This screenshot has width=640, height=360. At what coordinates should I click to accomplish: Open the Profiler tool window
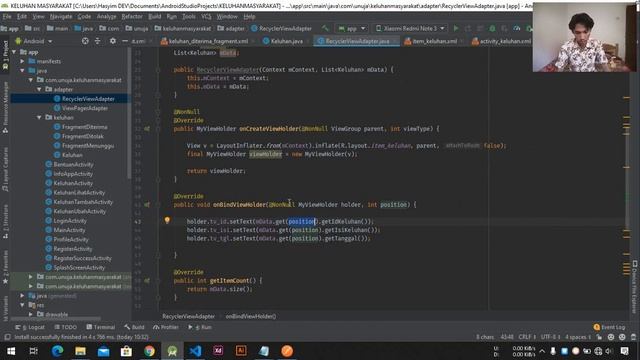pyautogui.click(x=166, y=327)
